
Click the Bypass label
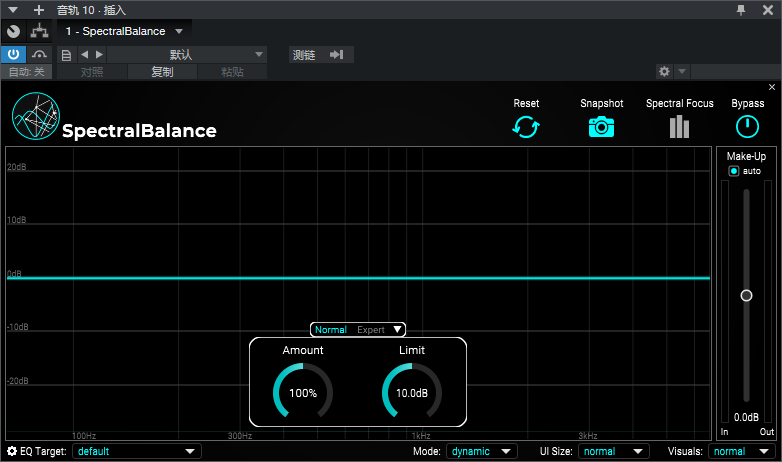pos(748,103)
